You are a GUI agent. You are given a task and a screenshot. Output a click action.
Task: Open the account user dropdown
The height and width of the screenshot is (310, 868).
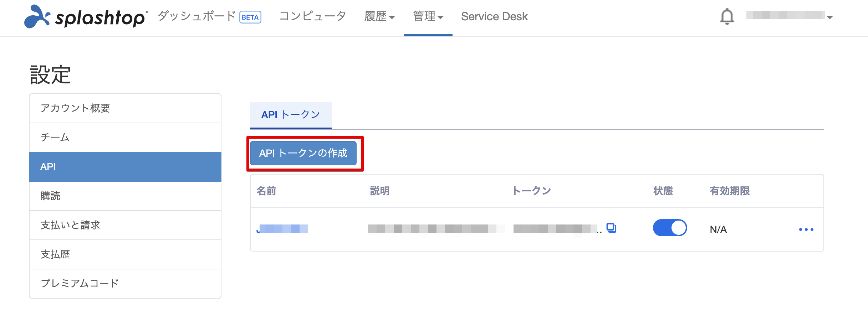point(790,16)
